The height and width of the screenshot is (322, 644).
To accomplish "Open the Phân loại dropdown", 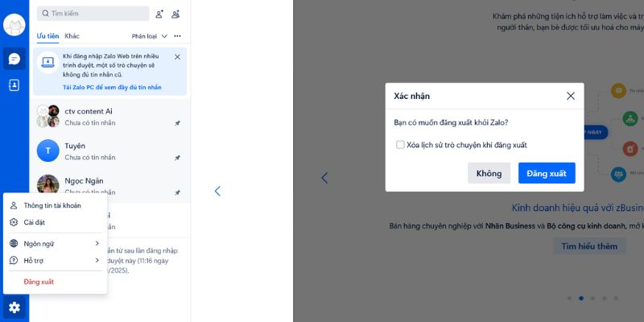I will coord(150,36).
